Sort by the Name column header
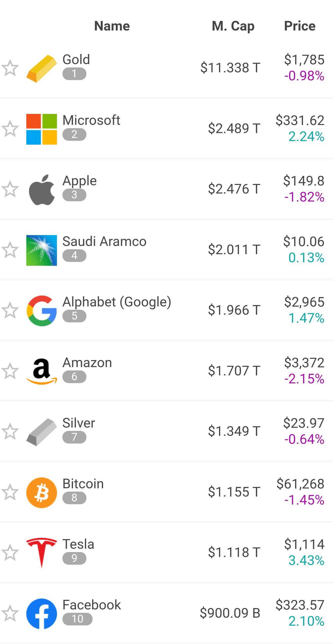This screenshot has width=333, height=644. 112,26
